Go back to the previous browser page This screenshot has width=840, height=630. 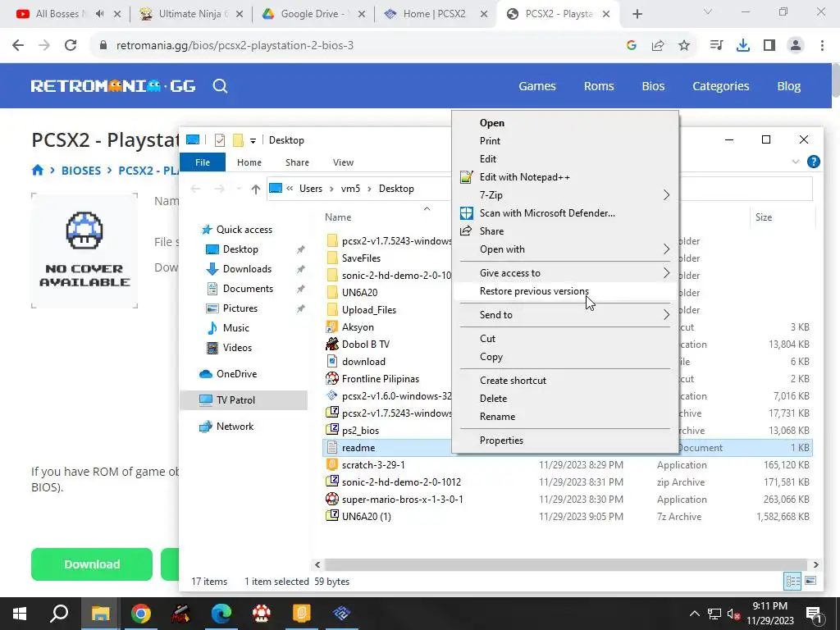coord(18,46)
